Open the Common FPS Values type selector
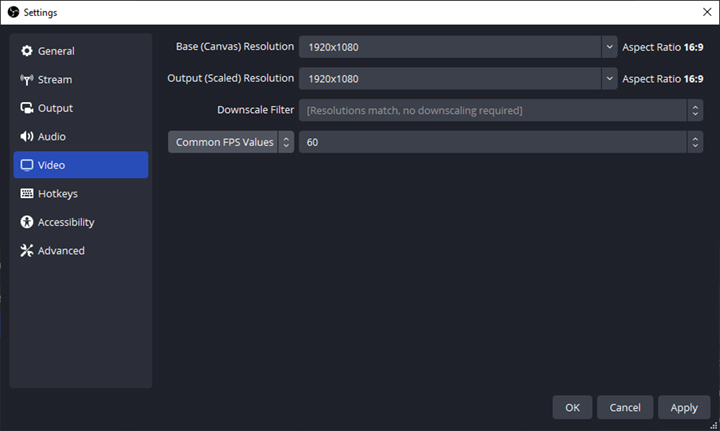Viewport: 720px width, 431px height. (x=231, y=142)
